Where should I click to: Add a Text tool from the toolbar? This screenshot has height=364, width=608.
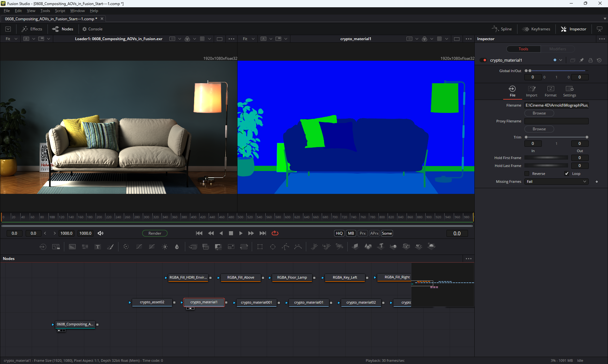point(98,247)
